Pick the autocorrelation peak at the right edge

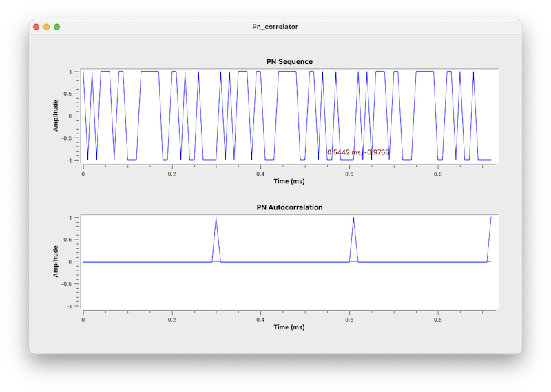point(490,218)
